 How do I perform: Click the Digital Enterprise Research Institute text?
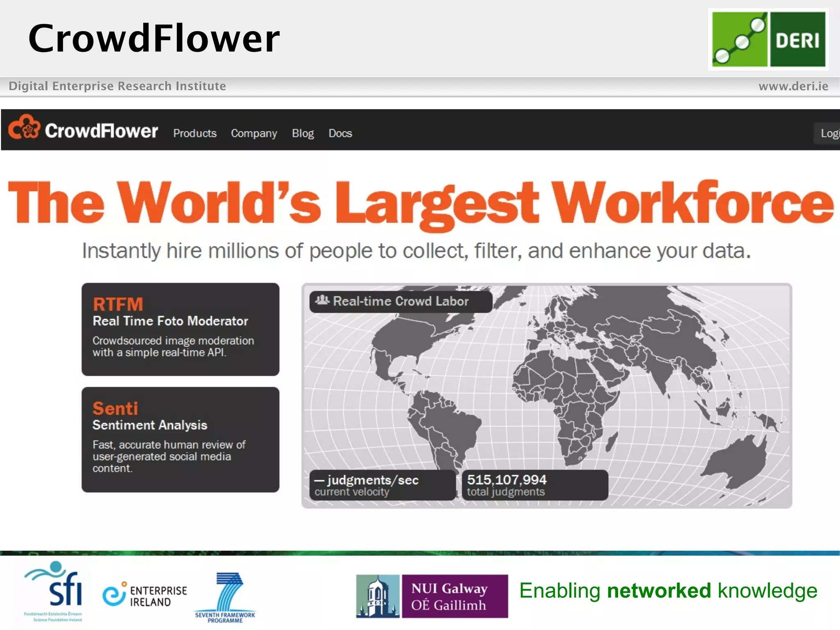point(117,86)
